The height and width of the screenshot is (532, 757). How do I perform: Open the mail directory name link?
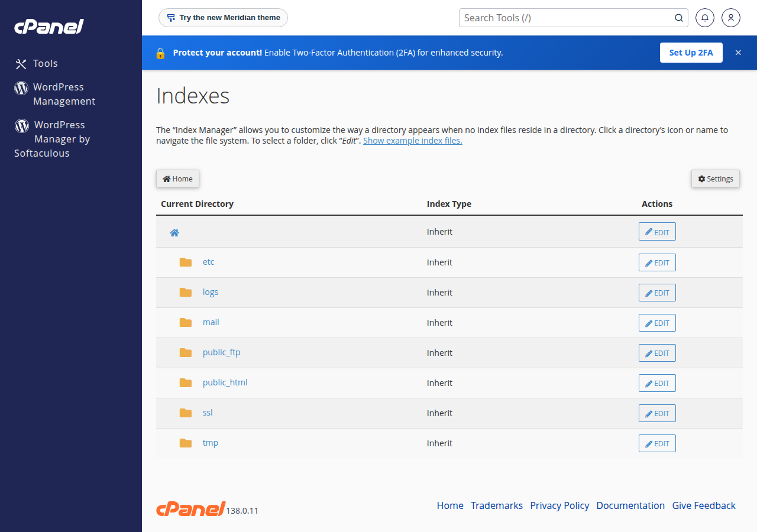211,322
